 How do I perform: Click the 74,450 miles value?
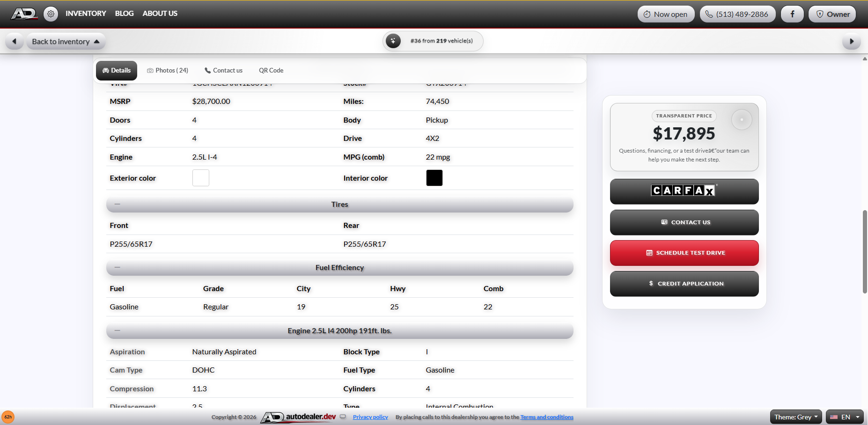point(437,101)
